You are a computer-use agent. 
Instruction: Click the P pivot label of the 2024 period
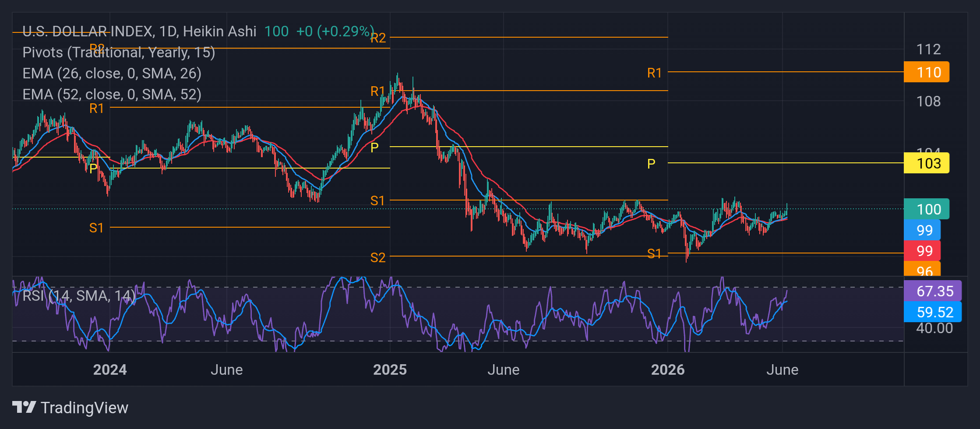pyautogui.click(x=93, y=169)
